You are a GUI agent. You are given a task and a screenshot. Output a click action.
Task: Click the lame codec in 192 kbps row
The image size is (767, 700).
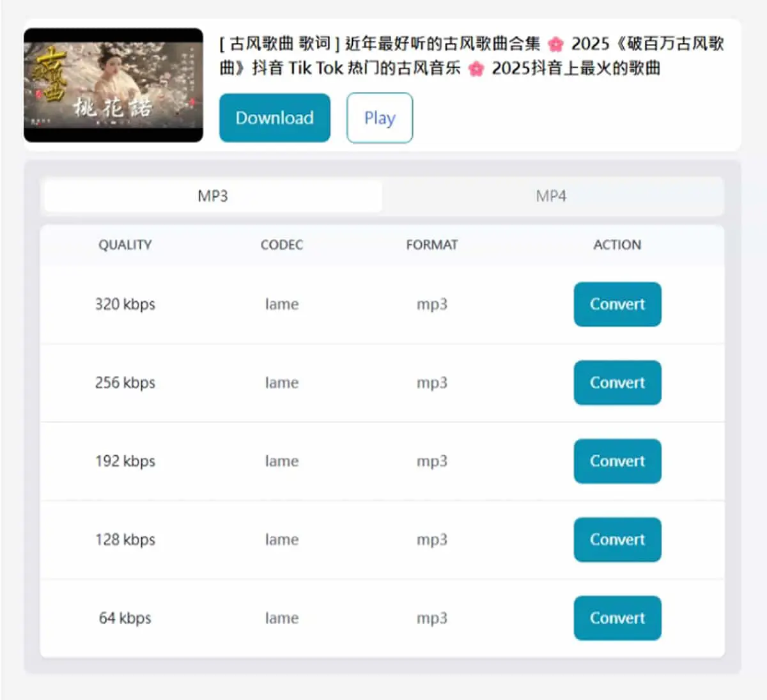[282, 461]
